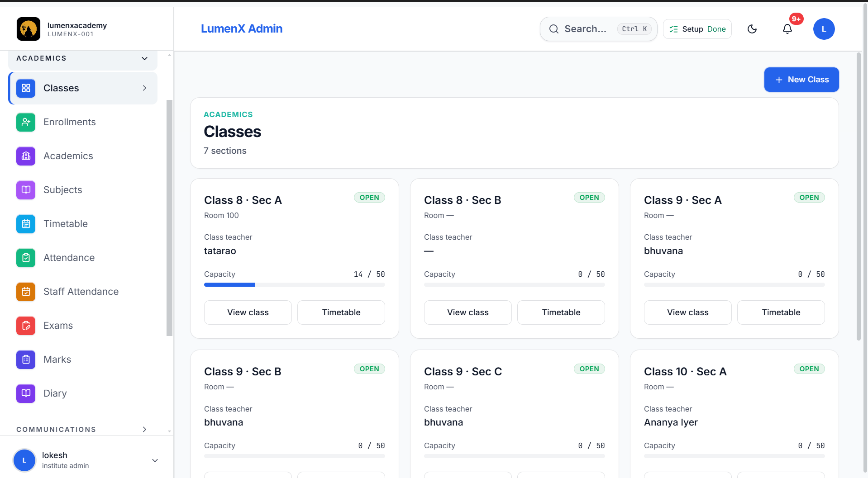868x478 pixels.
Task: Open Classes via its grid icon
Action: pos(26,88)
